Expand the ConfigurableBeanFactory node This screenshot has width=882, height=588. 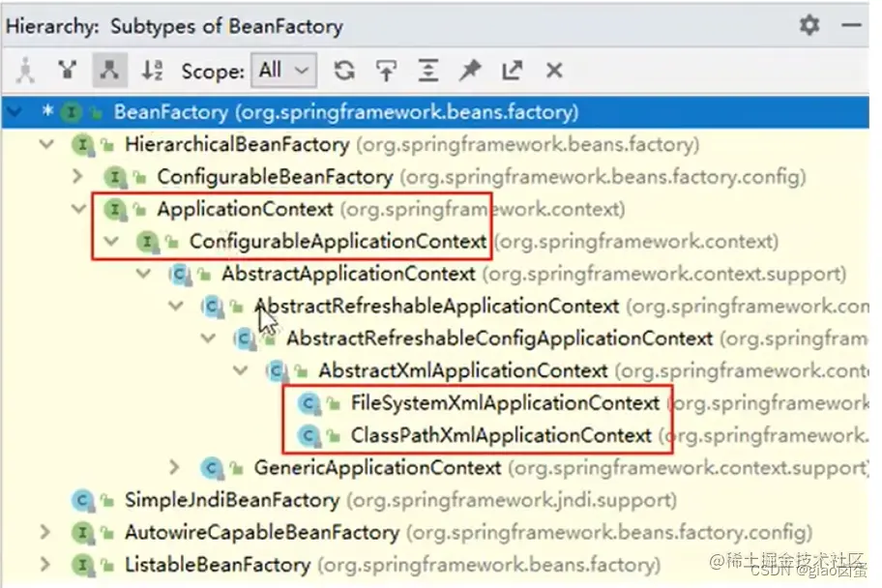78,177
